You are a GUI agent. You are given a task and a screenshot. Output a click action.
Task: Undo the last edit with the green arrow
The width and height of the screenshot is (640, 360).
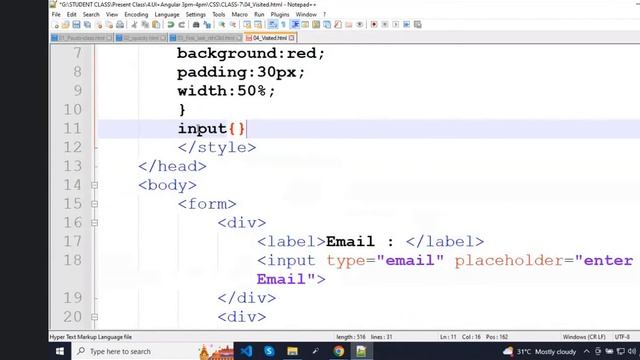coord(171,24)
